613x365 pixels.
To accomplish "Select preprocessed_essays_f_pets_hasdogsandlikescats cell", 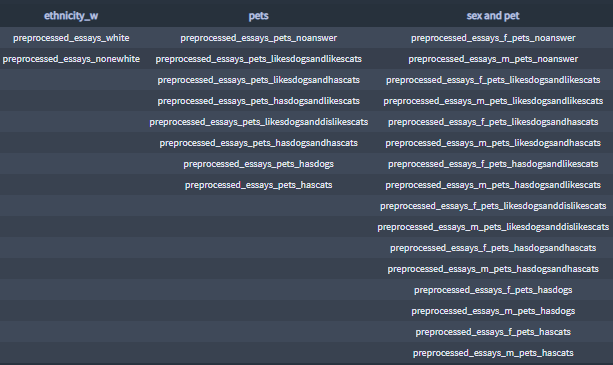I will pyautogui.click(x=493, y=164).
